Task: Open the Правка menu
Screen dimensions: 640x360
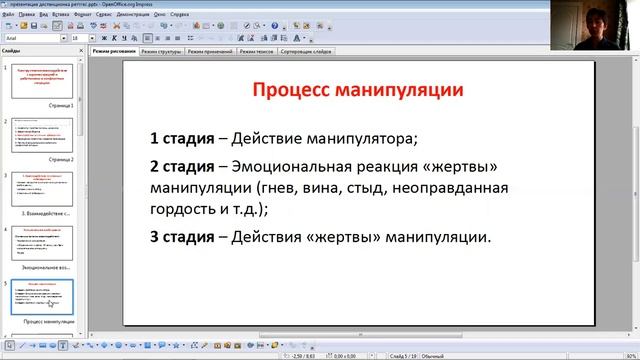Action: click(27, 14)
